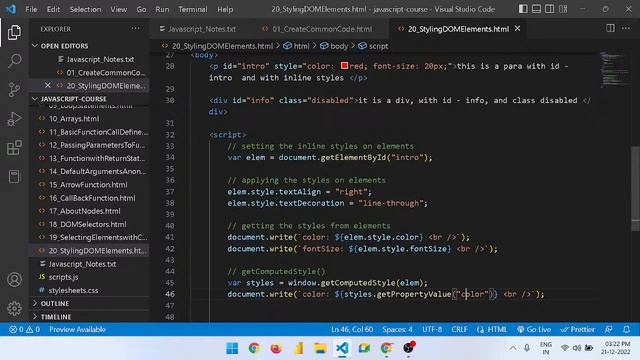
Task: Open 17_AboutNodes.html in explorer
Action: pyautogui.click(x=84, y=211)
